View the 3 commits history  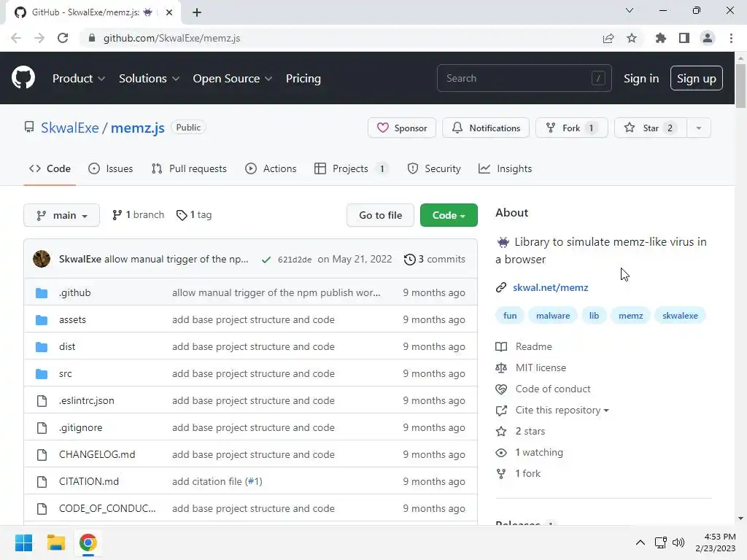click(435, 260)
